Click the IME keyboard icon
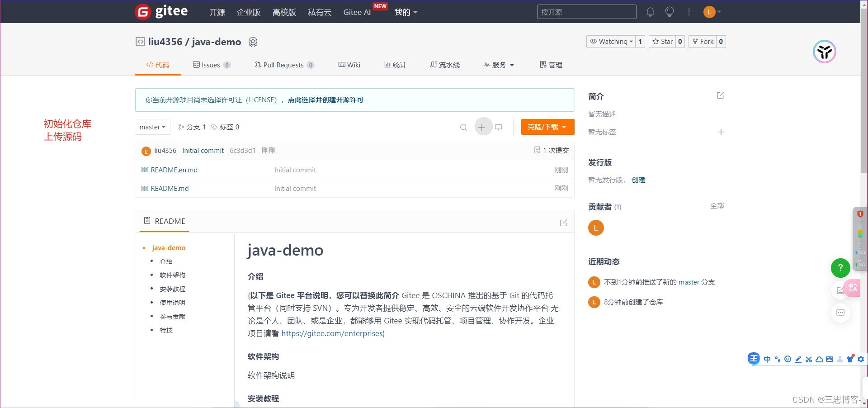This screenshot has width=868, height=408. tap(830, 359)
